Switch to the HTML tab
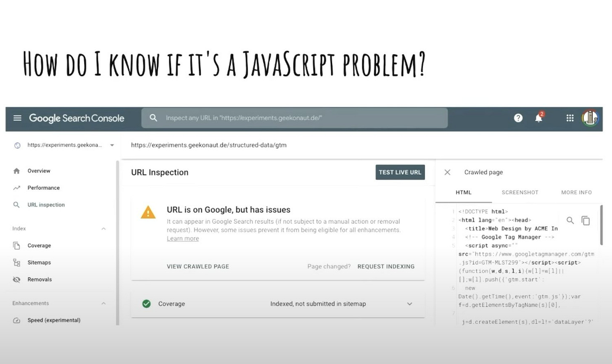612x364 pixels. coord(464,192)
